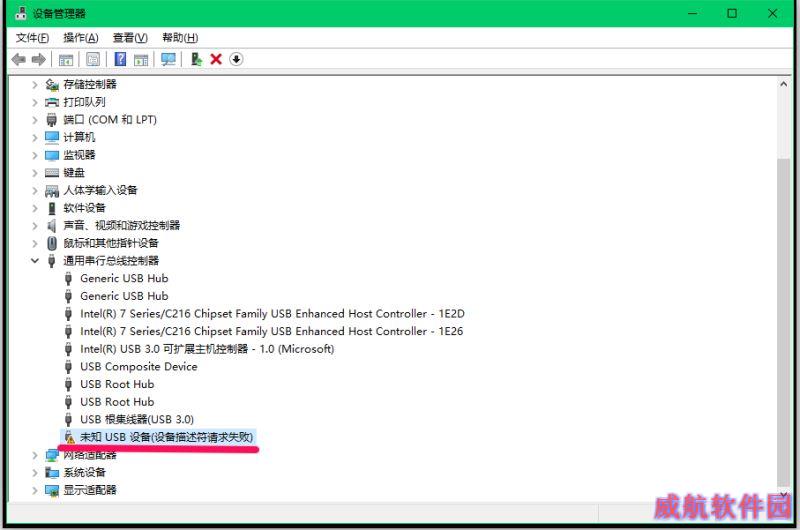Screen dimensions: 800x530
Task: Open the 操作(A) menu
Action: pos(81,38)
